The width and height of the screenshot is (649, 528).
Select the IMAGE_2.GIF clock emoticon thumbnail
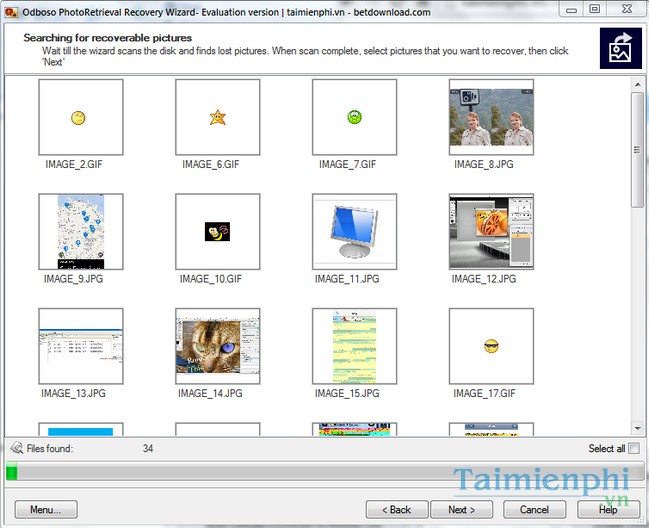(80, 118)
